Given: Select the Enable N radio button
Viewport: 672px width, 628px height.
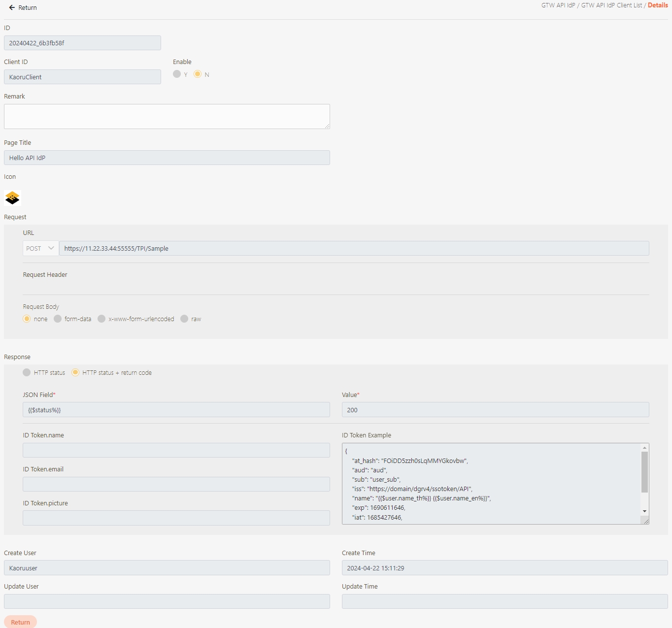Looking at the screenshot, I should pos(198,74).
